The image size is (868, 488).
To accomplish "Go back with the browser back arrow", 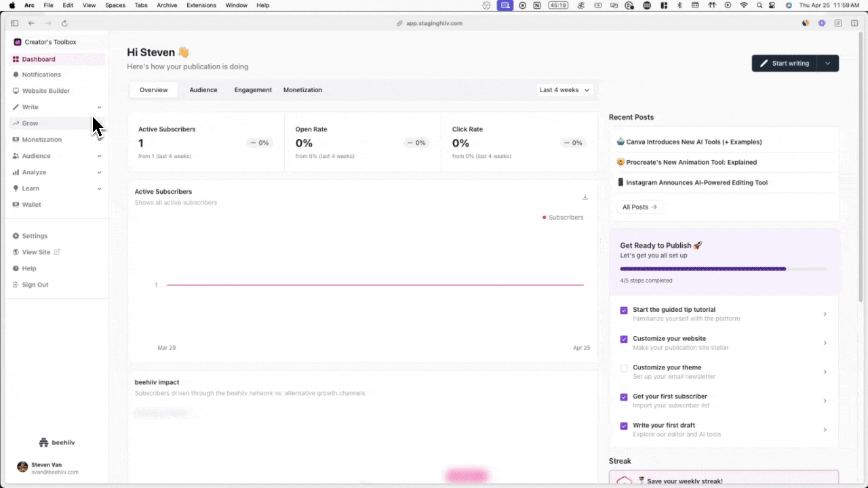I will (31, 23).
